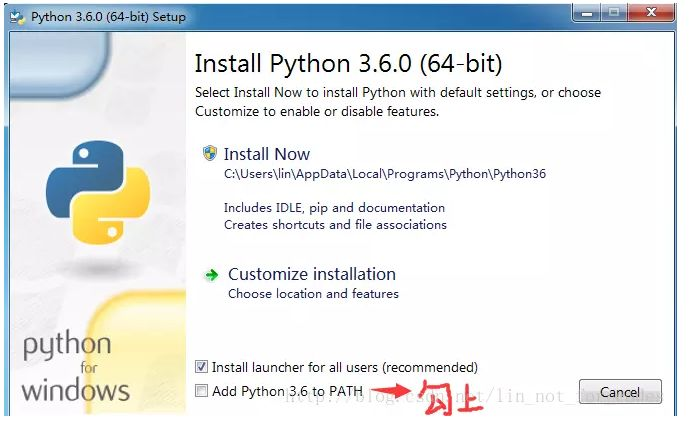690x421 pixels.
Task: Uncheck Install launcher for all users
Action: point(202,366)
